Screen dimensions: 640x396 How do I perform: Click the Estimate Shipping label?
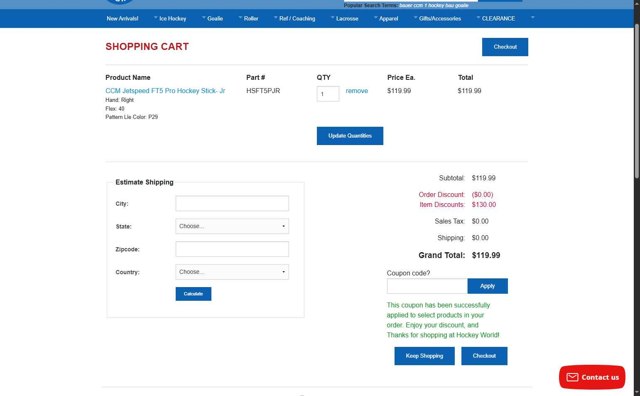[144, 182]
